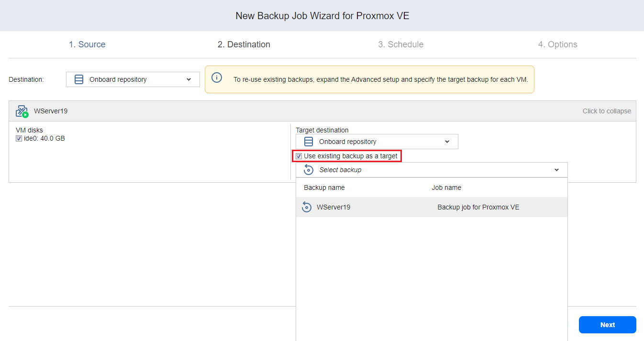Viewport: 644px width, 341px height.
Task: Select the 2. Destination step
Action: [244, 44]
